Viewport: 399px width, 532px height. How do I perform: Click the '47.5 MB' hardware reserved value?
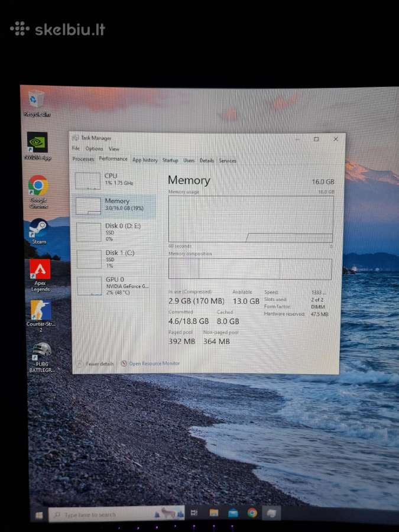[320, 314]
